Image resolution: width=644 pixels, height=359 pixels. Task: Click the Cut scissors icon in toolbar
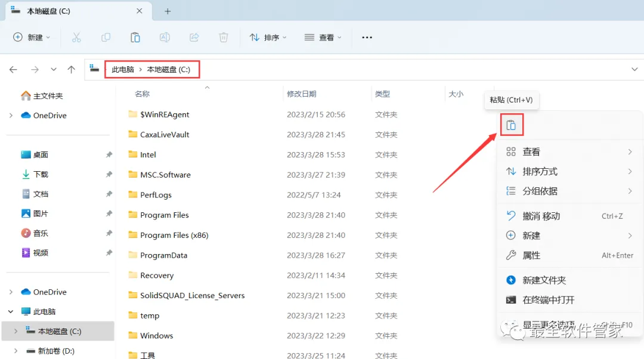(x=76, y=38)
